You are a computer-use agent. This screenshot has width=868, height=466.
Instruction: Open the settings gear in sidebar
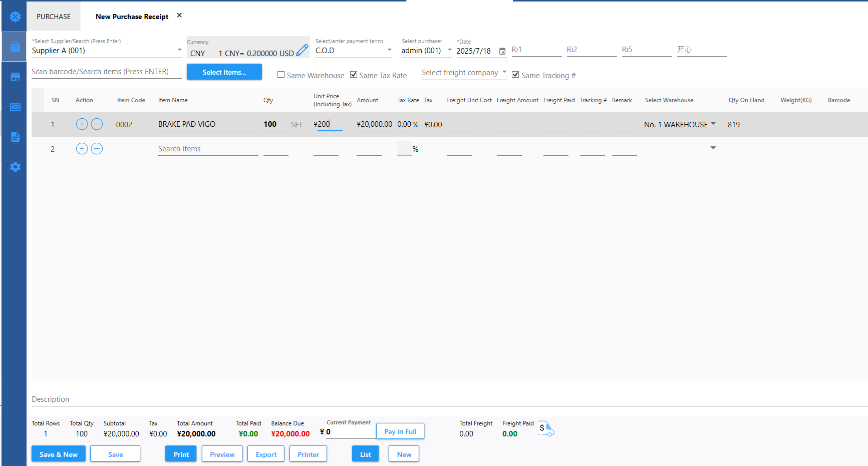pos(15,167)
